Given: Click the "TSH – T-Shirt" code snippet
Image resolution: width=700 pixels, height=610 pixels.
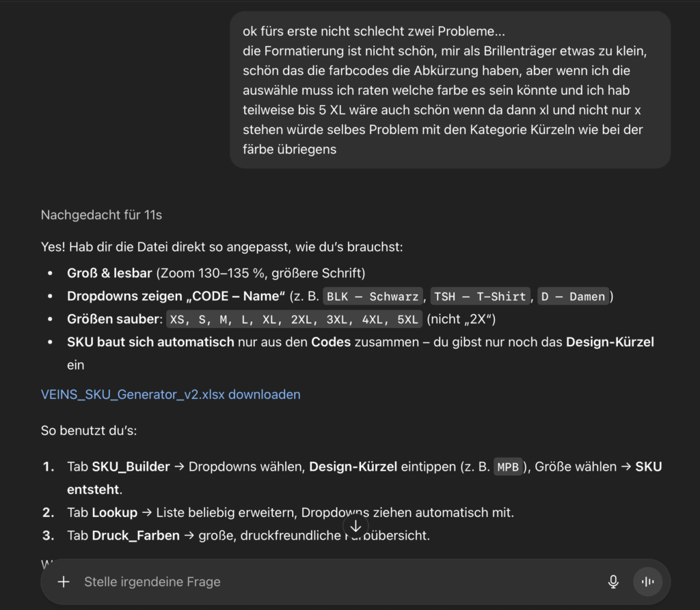Looking at the screenshot, I should (x=480, y=296).
